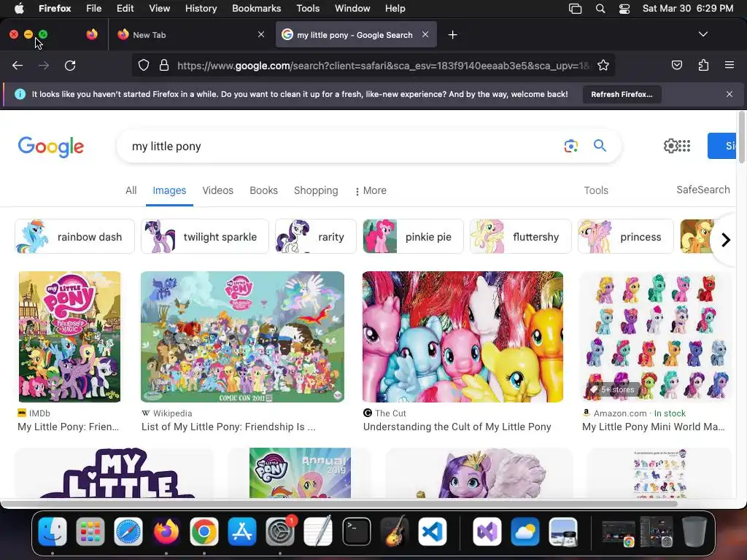Open the History menu
Viewport: 747px width, 560px height.
[201, 9]
